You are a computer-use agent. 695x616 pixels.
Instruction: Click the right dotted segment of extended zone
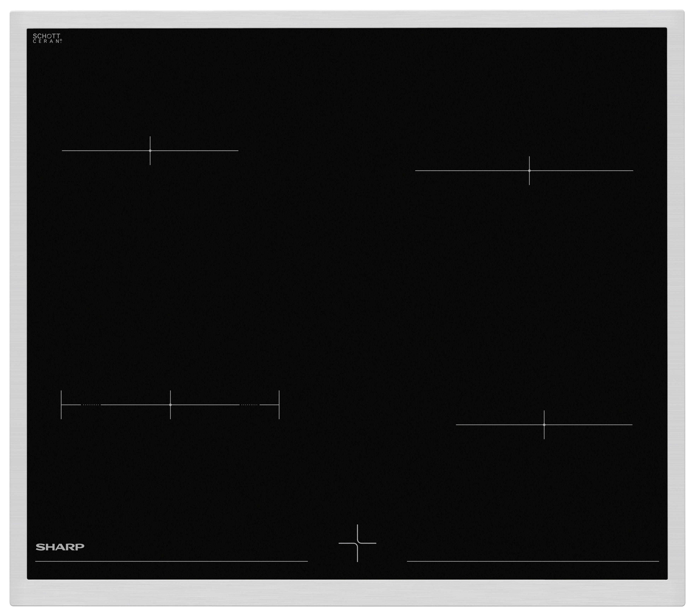pyautogui.click(x=250, y=405)
